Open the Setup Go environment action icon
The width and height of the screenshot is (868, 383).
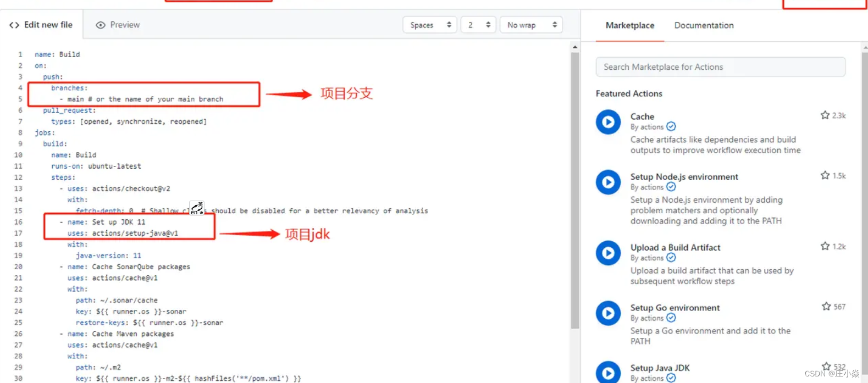(608, 313)
